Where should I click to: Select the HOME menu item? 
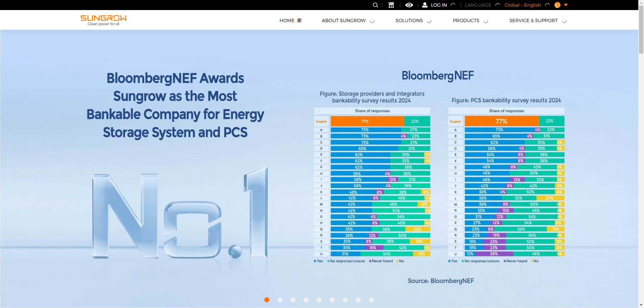(290, 20)
